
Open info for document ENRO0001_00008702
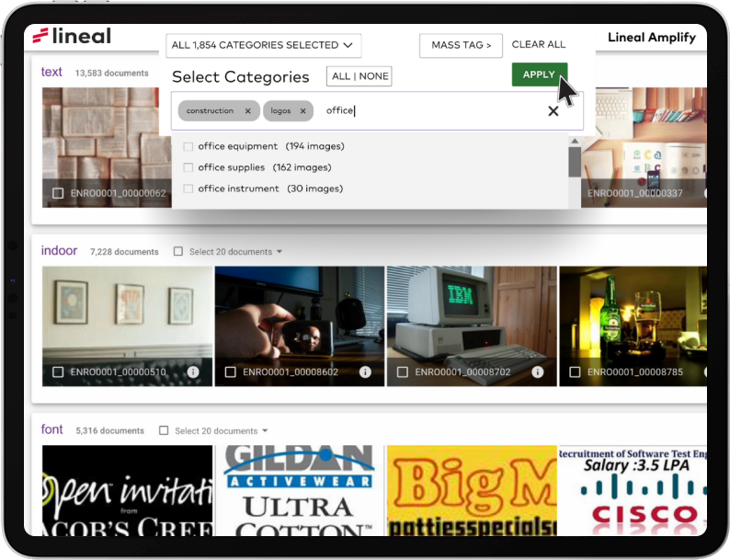(537, 371)
